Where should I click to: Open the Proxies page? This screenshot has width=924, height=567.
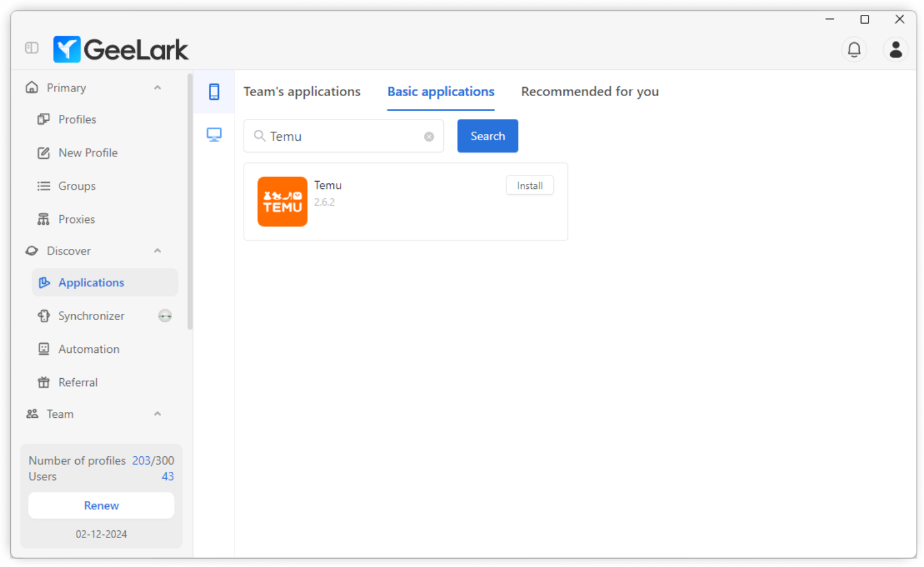pyautogui.click(x=105, y=219)
